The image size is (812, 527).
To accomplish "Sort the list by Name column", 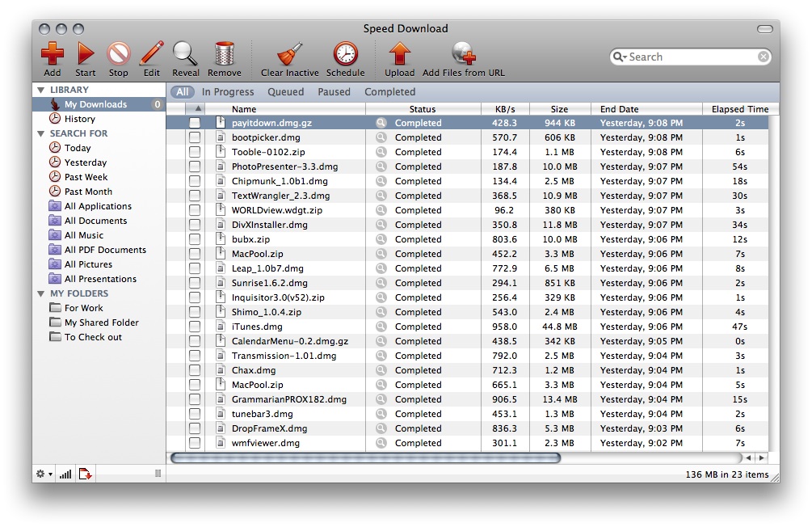I will point(285,109).
